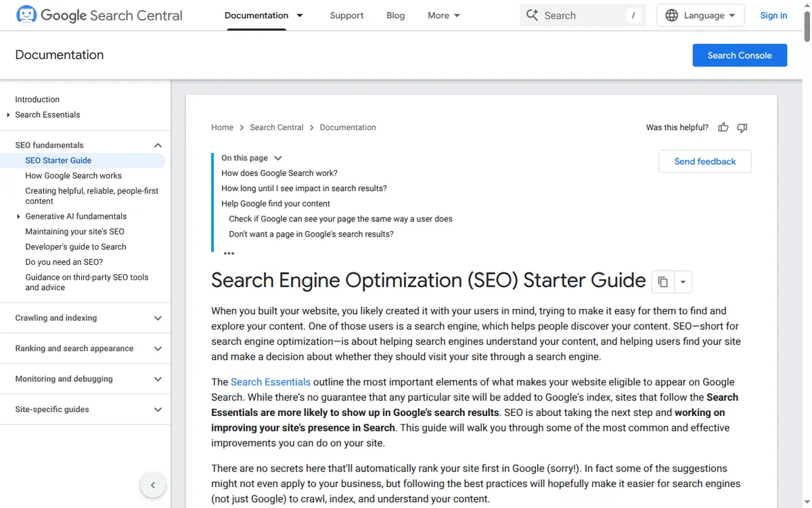Collapse the sidebar with the left chevron button
Screen dimensions: 812x508
(153, 485)
